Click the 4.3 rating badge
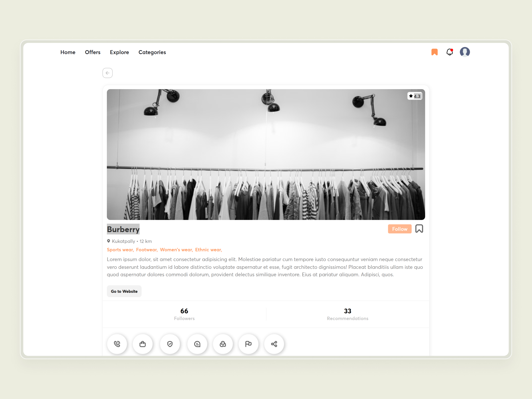Screen dimensions: 532x399 (415, 96)
